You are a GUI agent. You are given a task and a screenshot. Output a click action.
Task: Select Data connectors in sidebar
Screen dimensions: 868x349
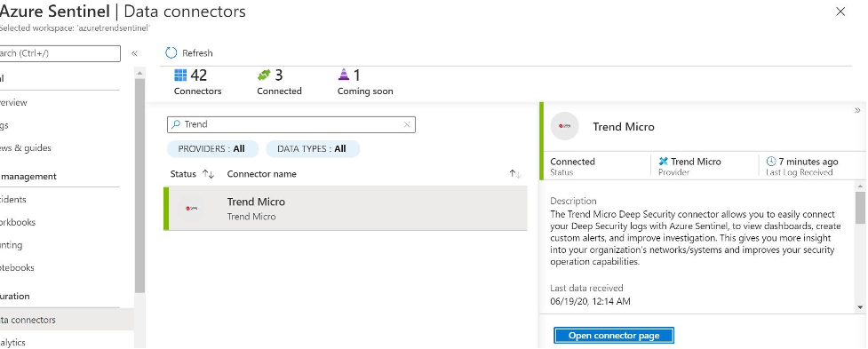point(67,320)
